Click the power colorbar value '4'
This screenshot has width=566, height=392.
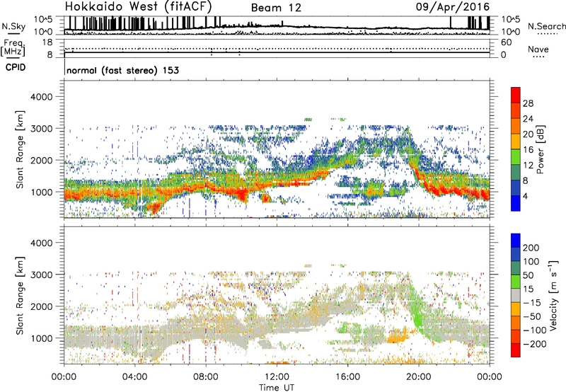(x=525, y=196)
